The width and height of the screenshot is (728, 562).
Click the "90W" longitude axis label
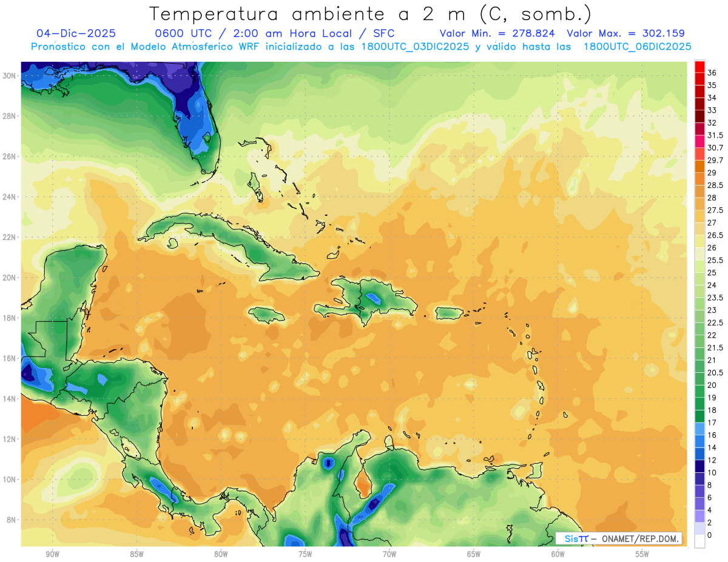coord(52,554)
